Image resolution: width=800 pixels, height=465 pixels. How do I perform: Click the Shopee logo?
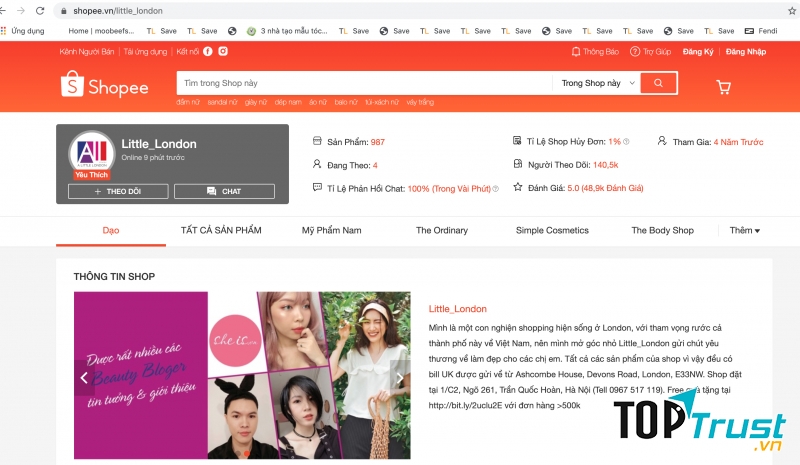click(x=105, y=84)
